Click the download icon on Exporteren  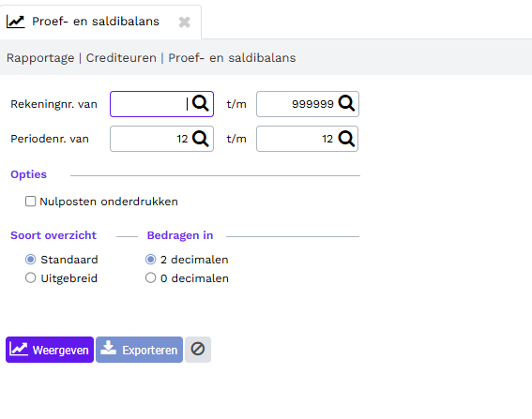click(109, 348)
